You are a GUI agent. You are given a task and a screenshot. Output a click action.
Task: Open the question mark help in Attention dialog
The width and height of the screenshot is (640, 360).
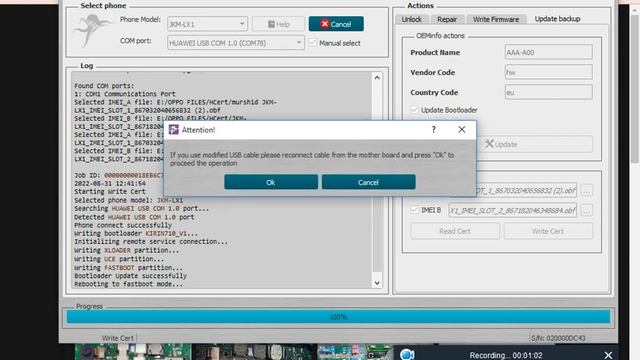coord(433,129)
